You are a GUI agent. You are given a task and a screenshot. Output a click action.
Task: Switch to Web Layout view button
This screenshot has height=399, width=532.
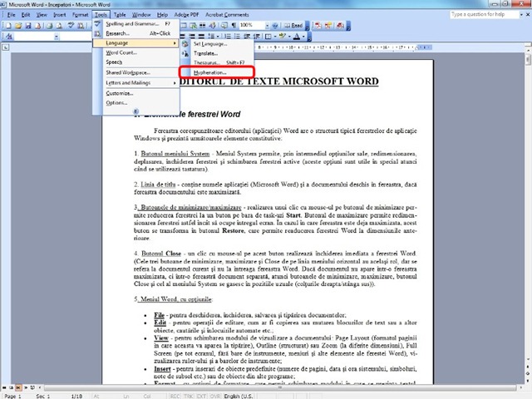click(x=11, y=387)
